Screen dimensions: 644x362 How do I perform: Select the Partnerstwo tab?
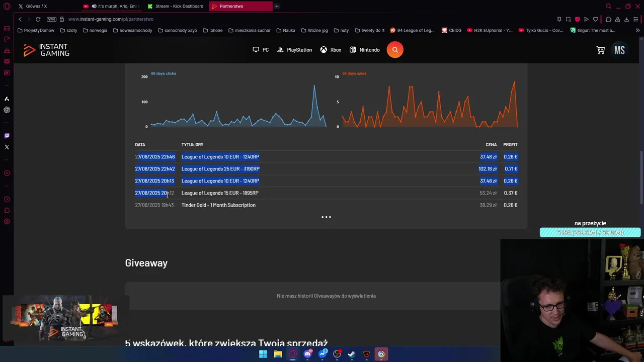pyautogui.click(x=240, y=7)
